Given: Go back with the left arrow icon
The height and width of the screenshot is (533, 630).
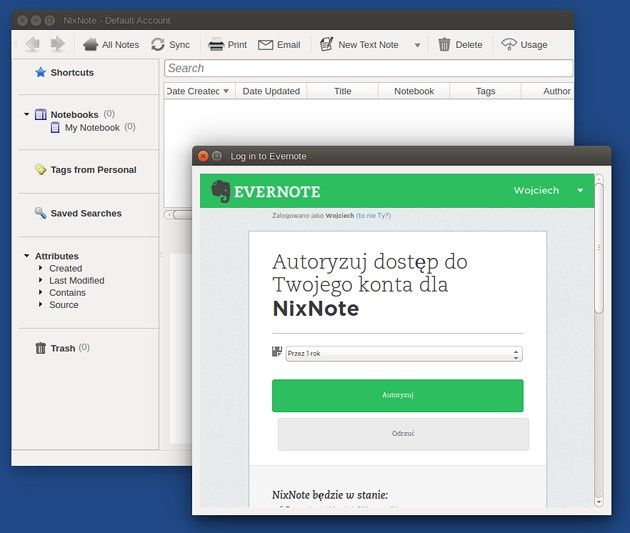Looking at the screenshot, I should tap(33, 44).
